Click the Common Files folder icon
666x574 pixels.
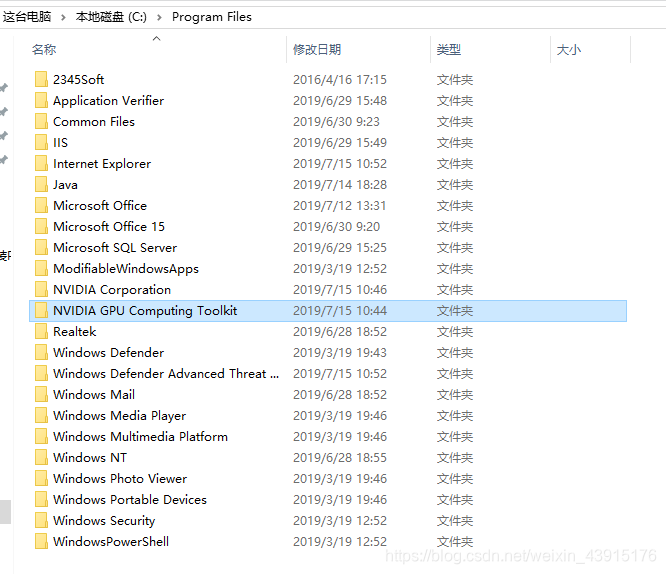click(41, 122)
